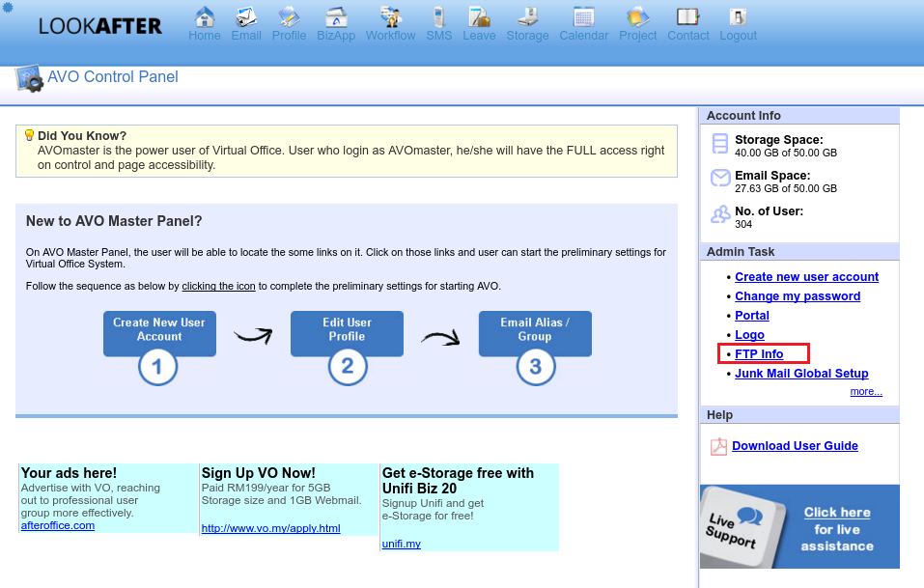Click the Logout door icon
The width and height of the screenshot is (924, 588).
(x=738, y=17)
